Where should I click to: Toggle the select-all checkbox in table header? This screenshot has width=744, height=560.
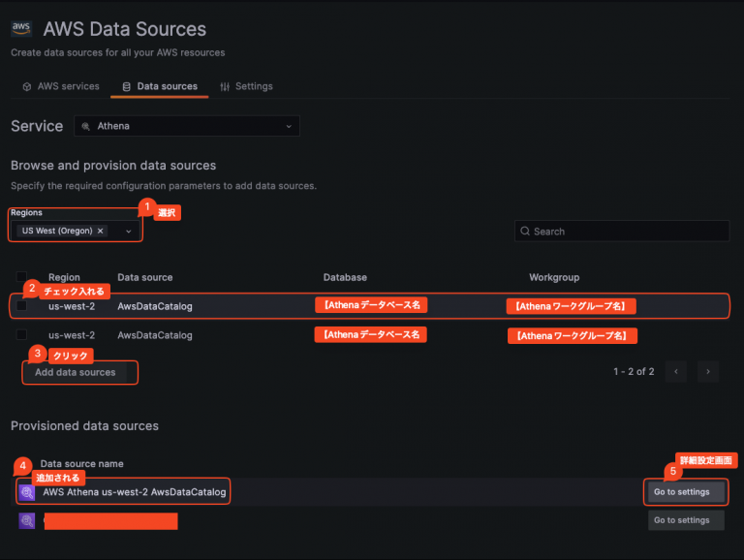pyautogui.click(x=21, y=277)
